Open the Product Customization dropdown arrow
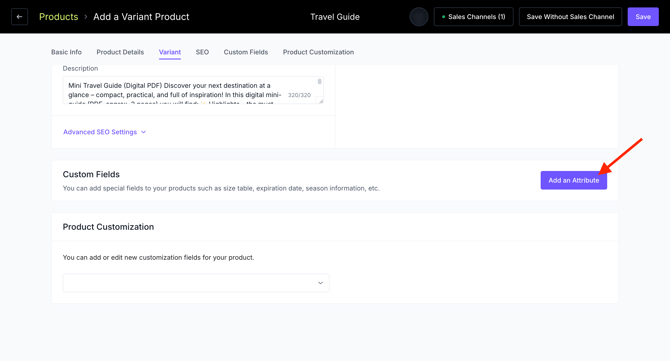The image size is (670, 361). tap(320, 283)
